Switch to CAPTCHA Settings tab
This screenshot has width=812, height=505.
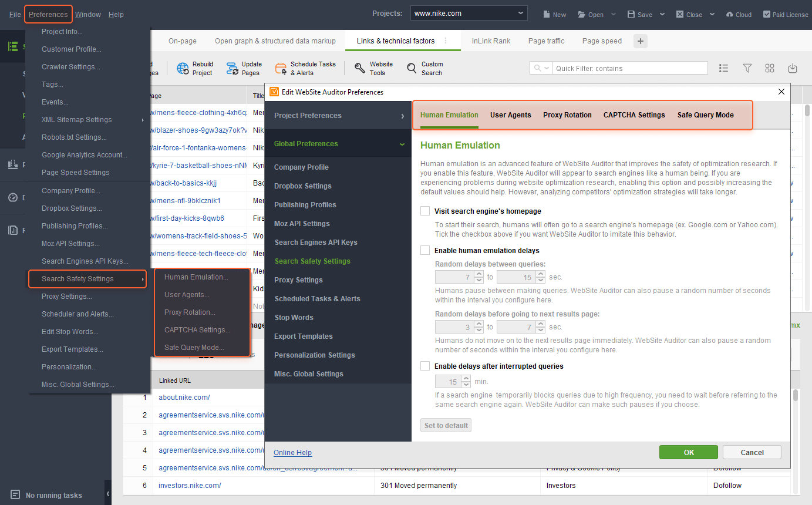click(x=634, y=115)
